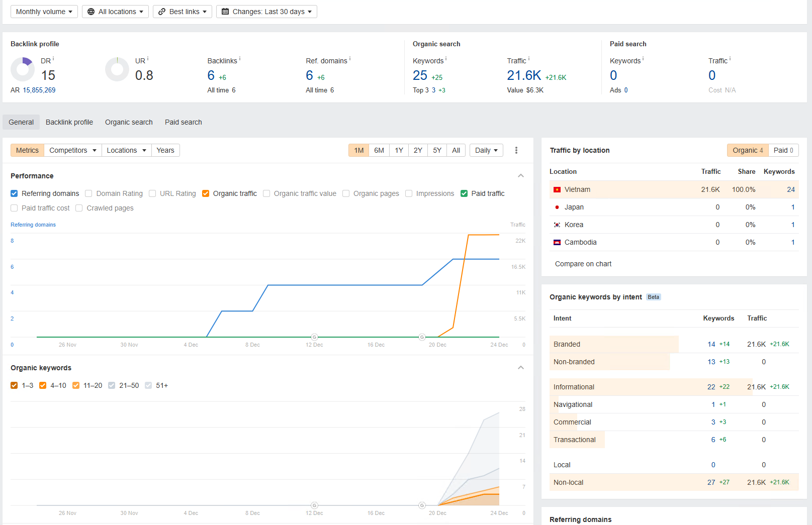The width and height of the screenshot is (812, 525).
Task: Open Branded keywords count 14
Action: (711, 344)
